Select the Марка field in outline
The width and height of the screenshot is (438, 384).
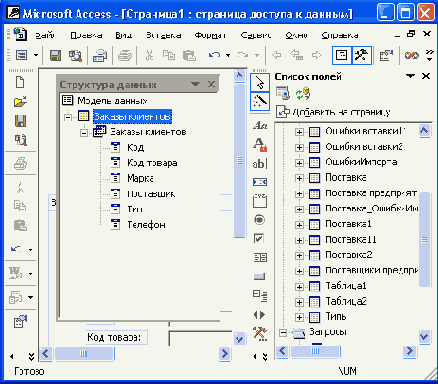[140, 178]
